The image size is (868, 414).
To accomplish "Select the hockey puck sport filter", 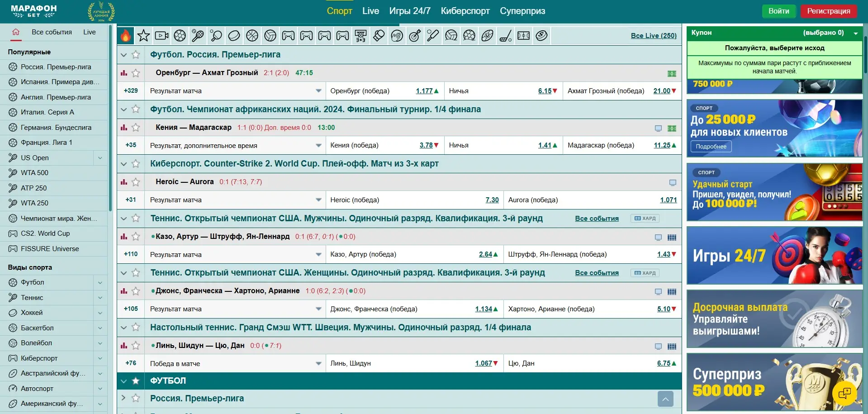I will click(234, 35).
